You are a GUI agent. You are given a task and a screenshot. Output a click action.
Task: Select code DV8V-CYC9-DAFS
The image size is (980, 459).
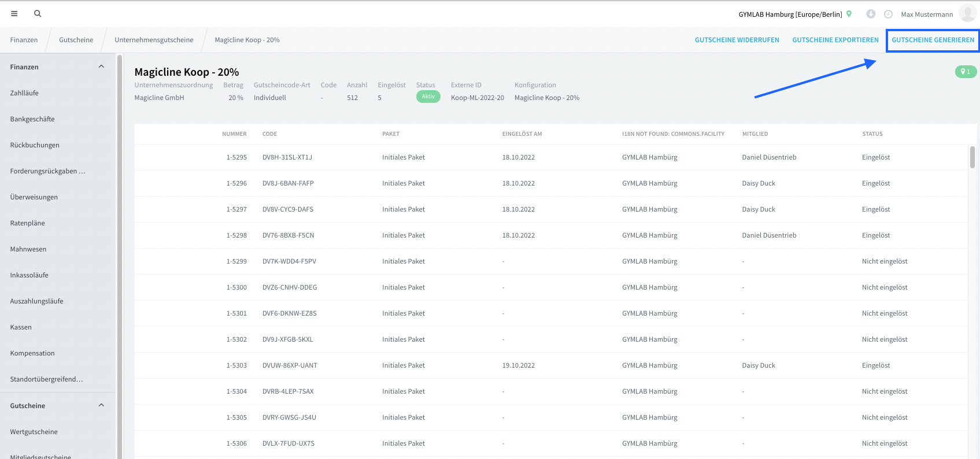(288, 209)
